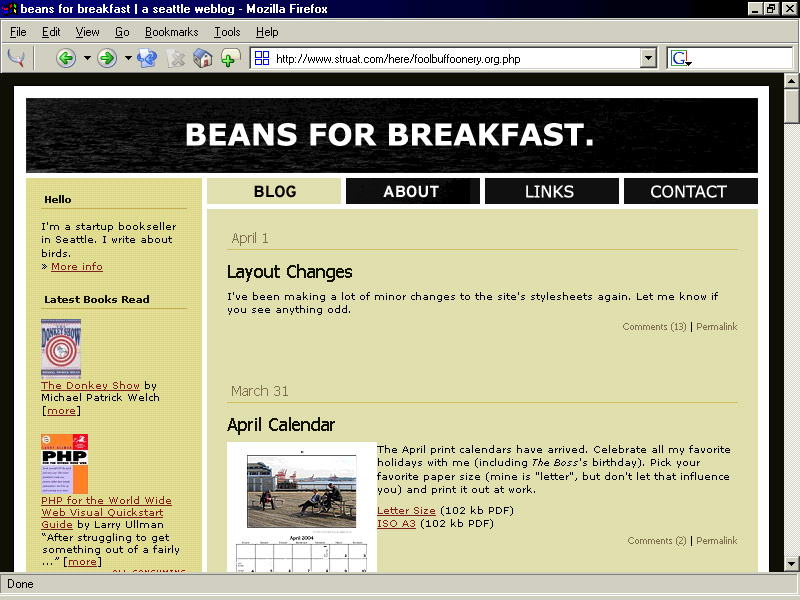Go to the Home page icon

(x=203, y=58)
